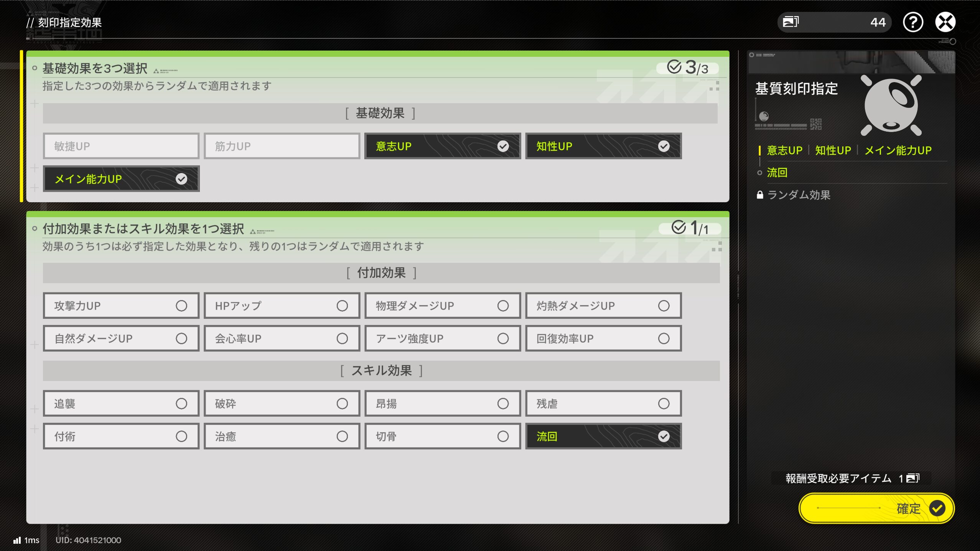Viewport: 980px width, 551px height.
Task: Uncheck the 意志UP base effect
Action: pyautogui.click(x=442, y=146)
